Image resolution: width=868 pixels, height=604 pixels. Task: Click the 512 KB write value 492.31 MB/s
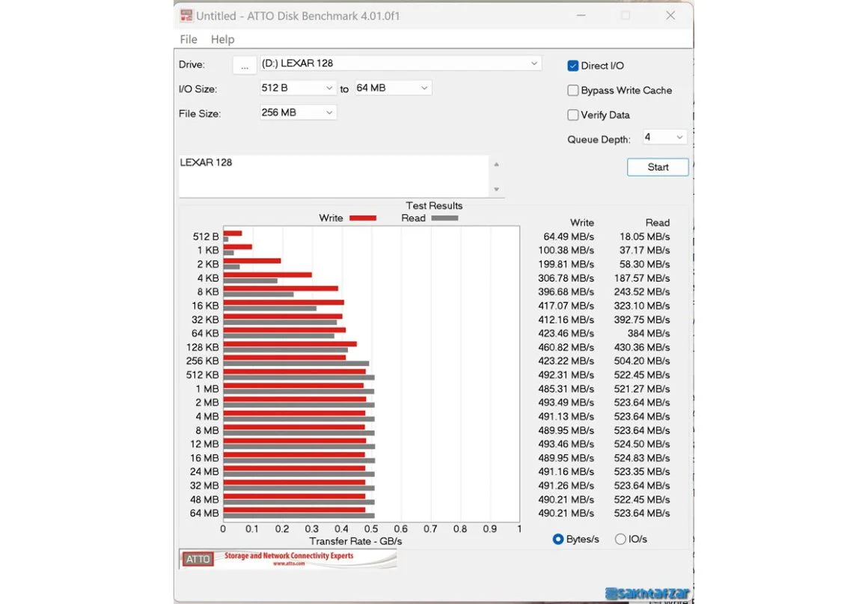(x=566, y=376)
